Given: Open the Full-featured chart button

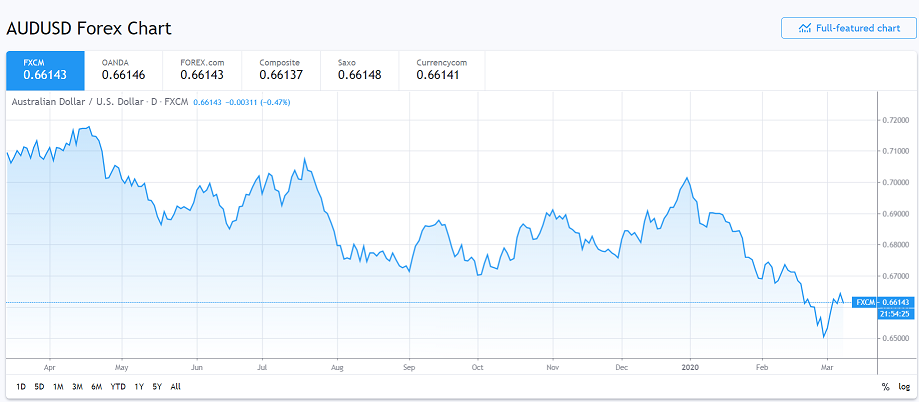Looking at the screenshot, I should 847,28.
